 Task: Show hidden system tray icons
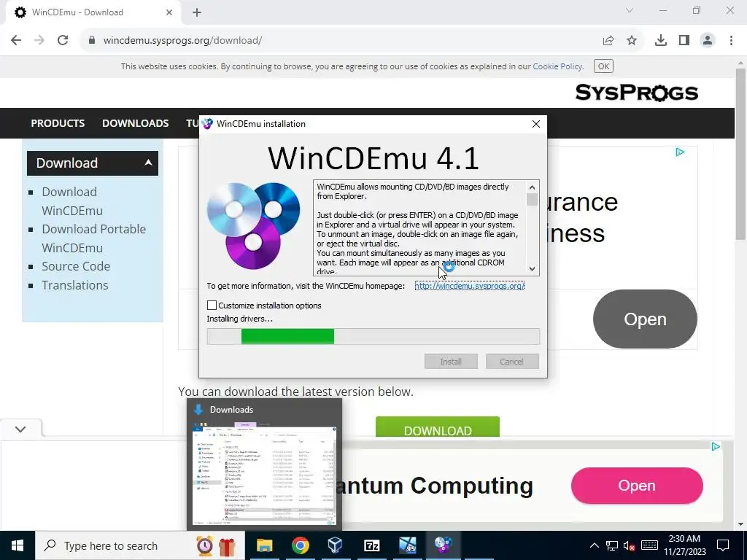click(594, 545)
